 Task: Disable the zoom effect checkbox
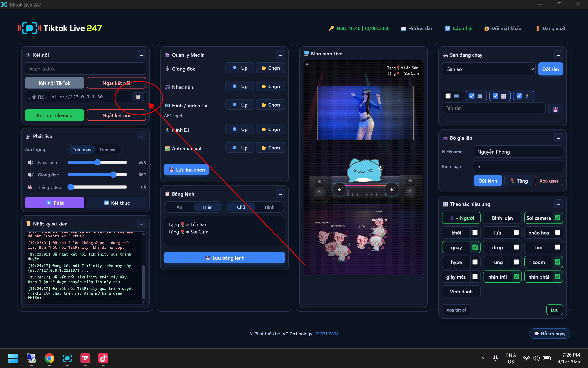click(x=558, y=262)
